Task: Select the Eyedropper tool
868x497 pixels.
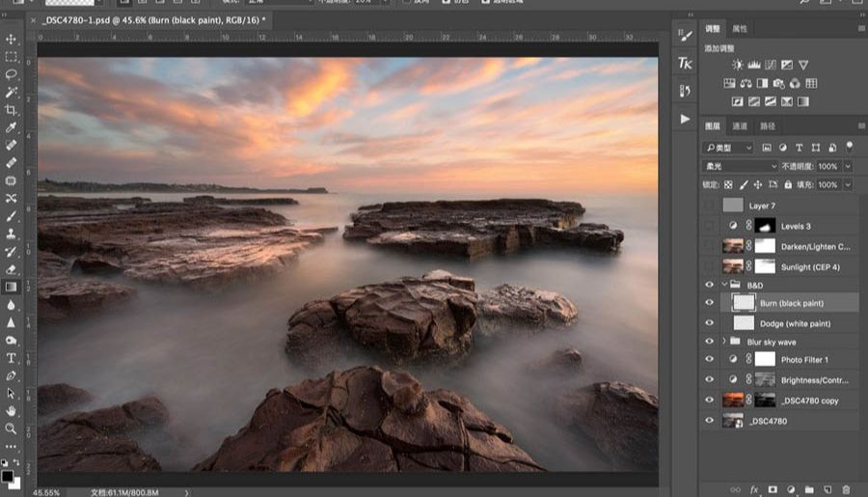Action: (11, 128)
